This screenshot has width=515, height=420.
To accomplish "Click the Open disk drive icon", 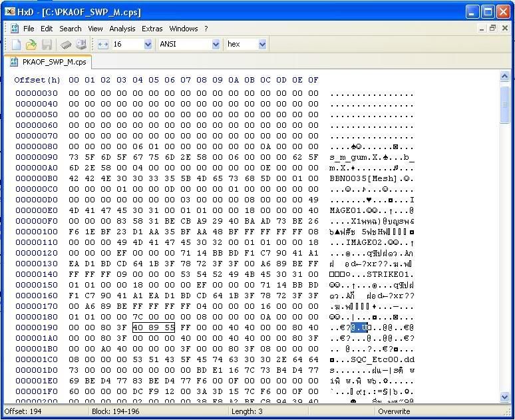I will pyautogui.click(x=81, y=45).
